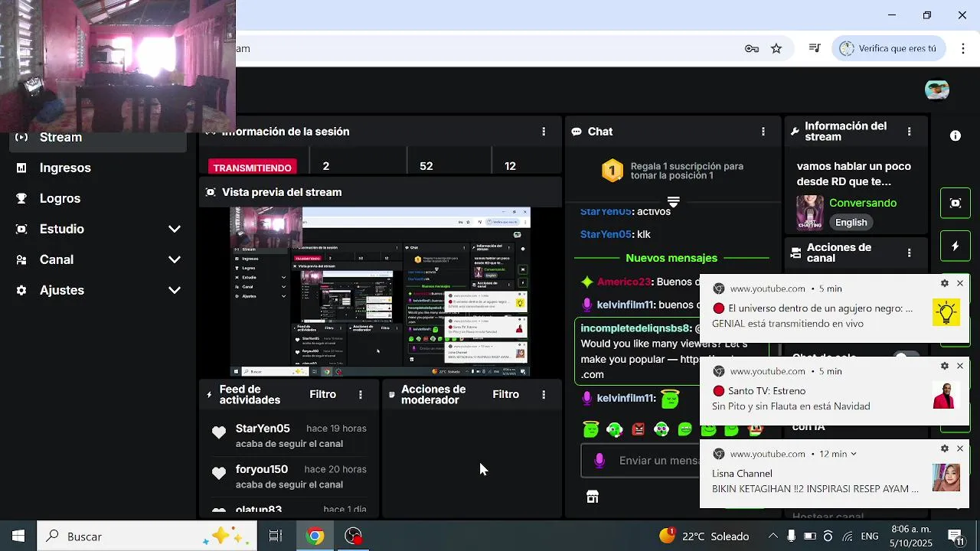The height and width of the screenshot is (551, 980).
Task: Open options for Acciones de canal panel
Action: point(909,253)
